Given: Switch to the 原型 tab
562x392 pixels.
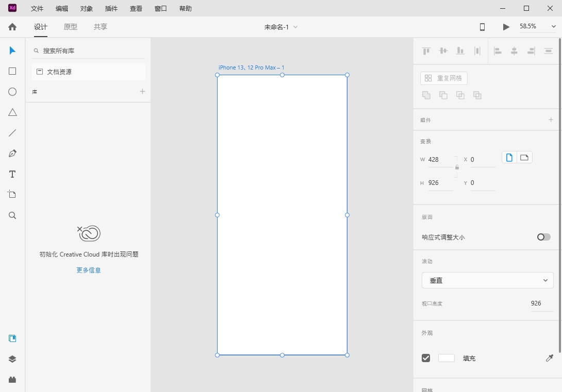Looking at the screenshot, I should (70, 27).
